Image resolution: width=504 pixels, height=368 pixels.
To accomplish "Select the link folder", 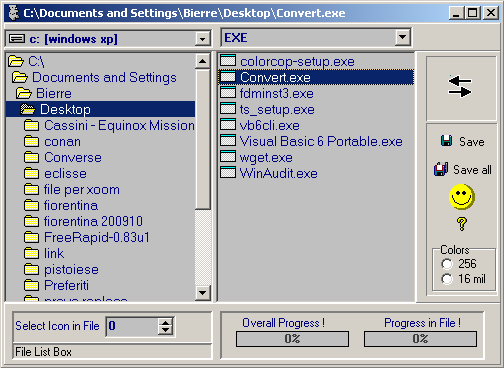I will point(54,253).
